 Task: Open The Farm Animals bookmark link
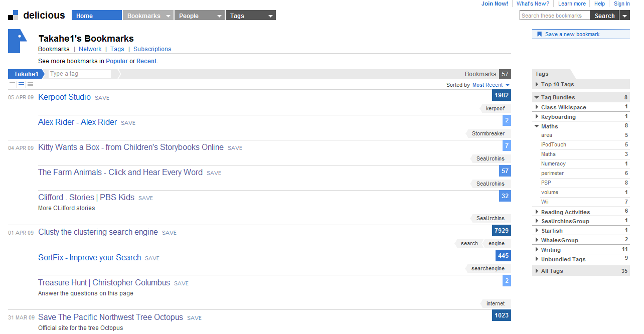[120, 173]
